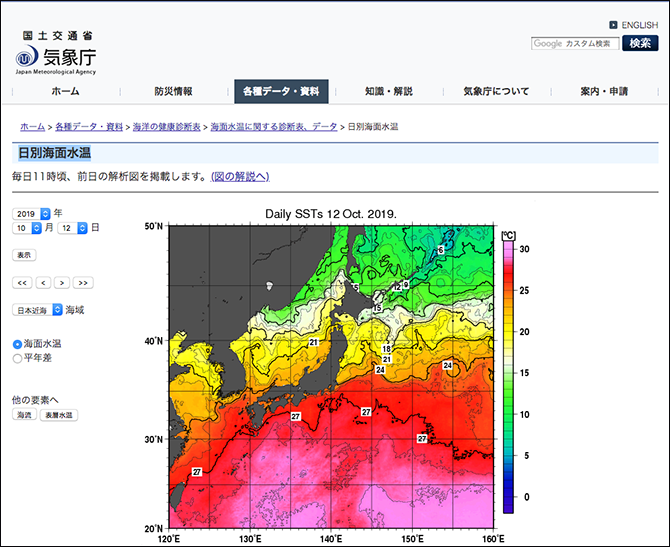670x547 pixels.
Task: Click the 検索 search button
Action: (x=640, y=43)
